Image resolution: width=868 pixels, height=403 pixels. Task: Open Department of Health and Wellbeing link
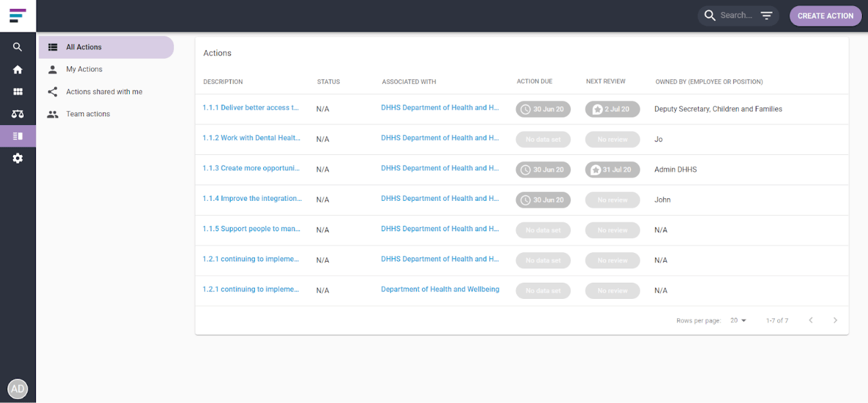tap(440, 289)
